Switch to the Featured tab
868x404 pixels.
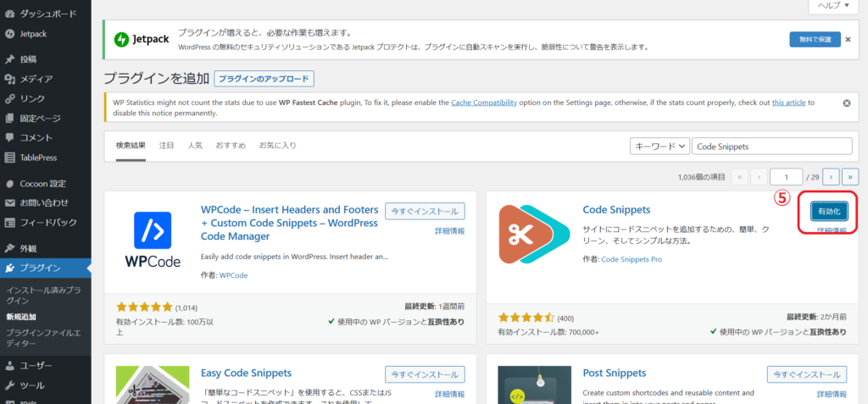coord(167,146)
